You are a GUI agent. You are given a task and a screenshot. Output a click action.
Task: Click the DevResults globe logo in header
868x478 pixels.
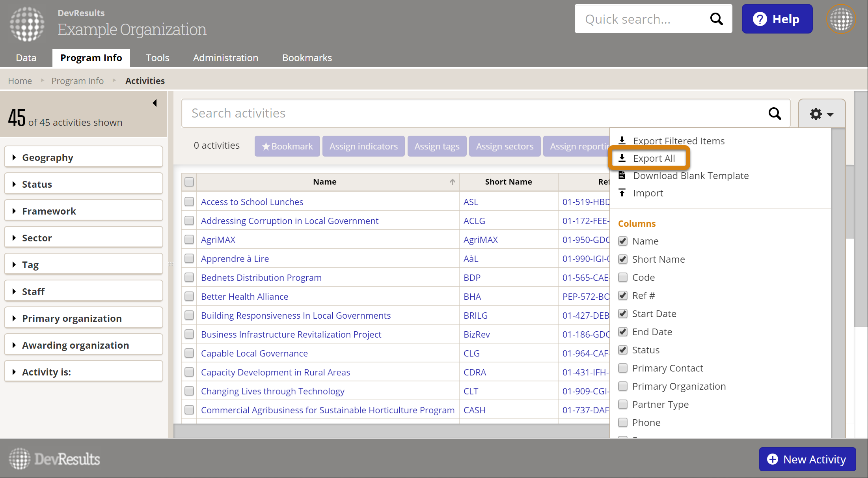27,24
